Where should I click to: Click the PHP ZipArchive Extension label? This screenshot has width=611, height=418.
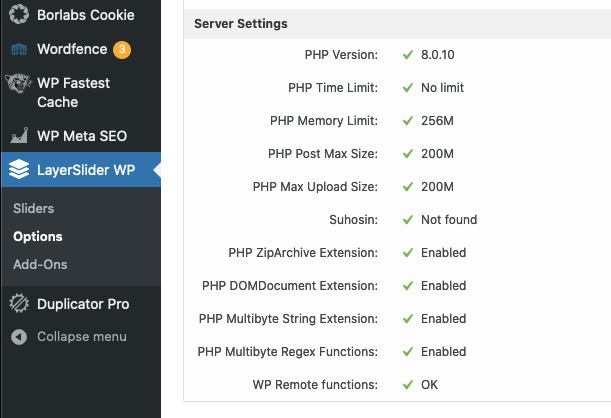(303, 253)
